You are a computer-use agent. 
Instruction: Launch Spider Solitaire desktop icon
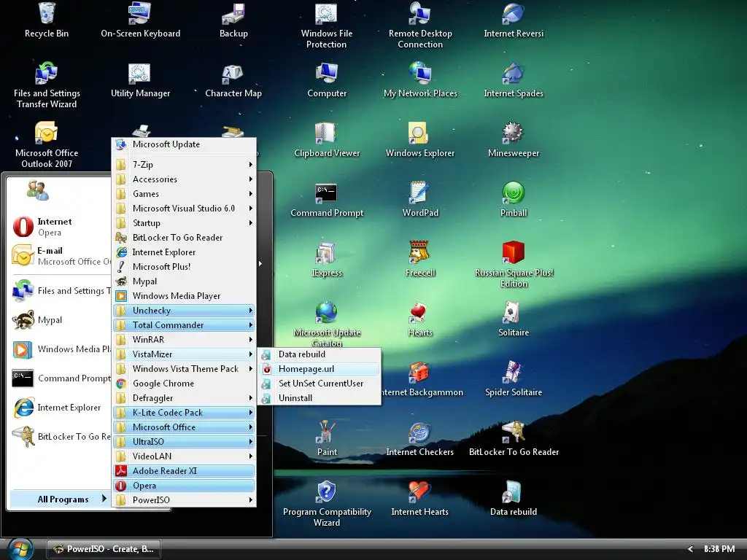coord(514,378)
